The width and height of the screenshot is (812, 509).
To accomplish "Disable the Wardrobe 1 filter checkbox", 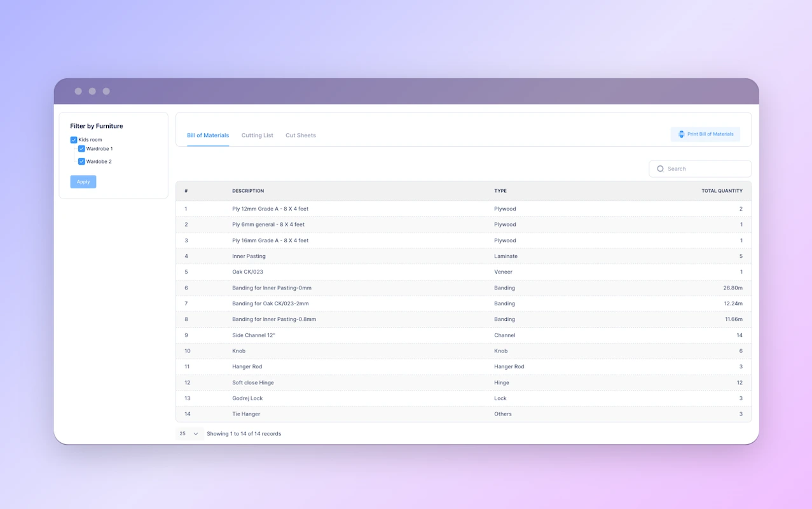I will click(x=81, y=148).
